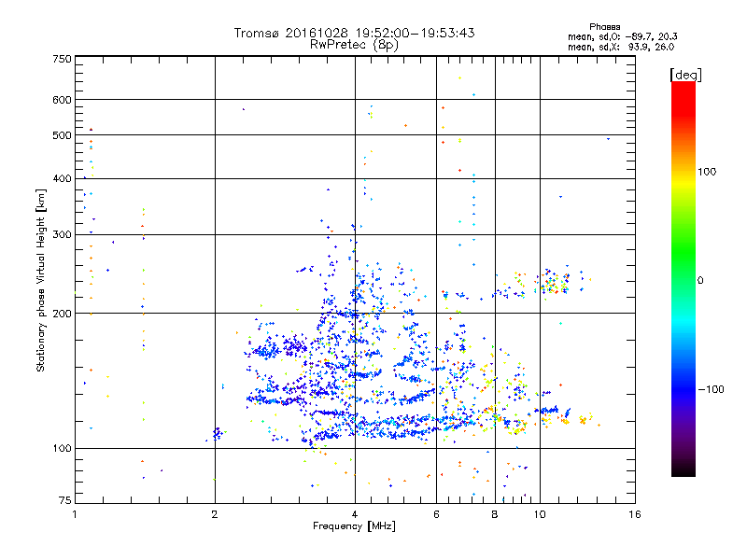Click the color bar's '100' degree label

pyautogui.click(x=707, y=172)
